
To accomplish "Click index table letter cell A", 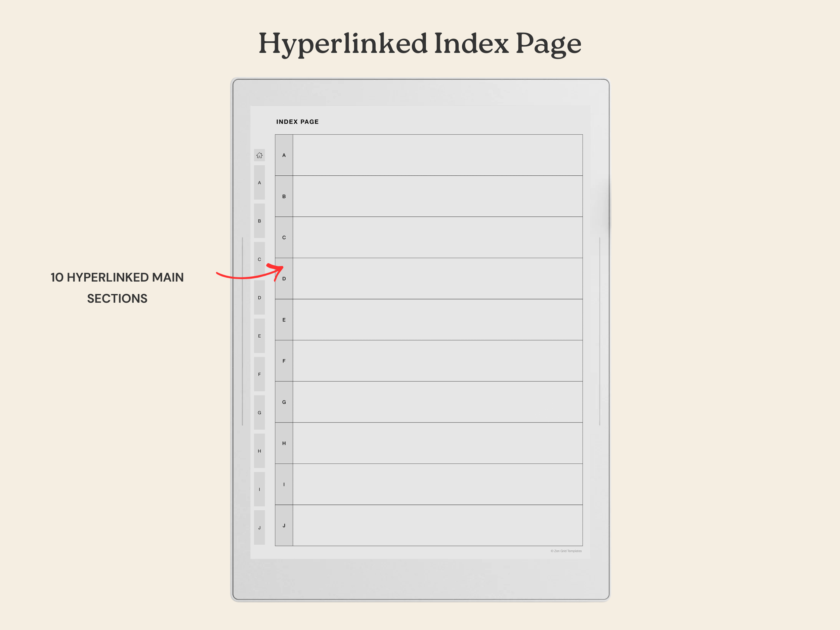I will tap(284, 155).
